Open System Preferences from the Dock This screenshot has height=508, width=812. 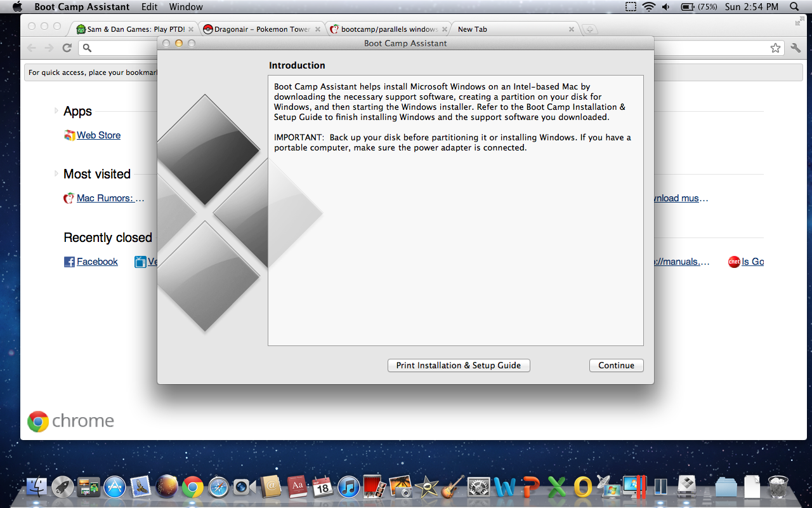(x=479, y=487)
